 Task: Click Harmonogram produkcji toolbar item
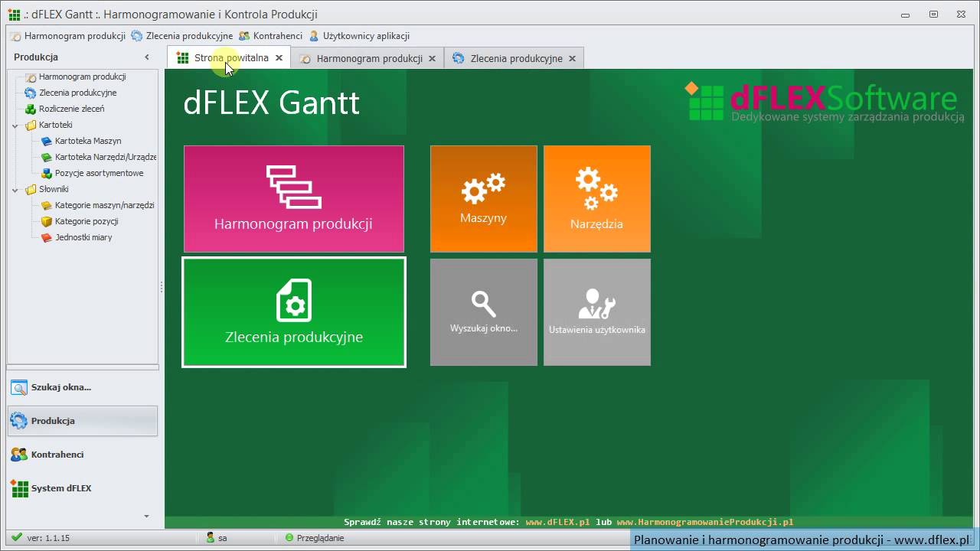pyautogui.click(x=68, y=36)
